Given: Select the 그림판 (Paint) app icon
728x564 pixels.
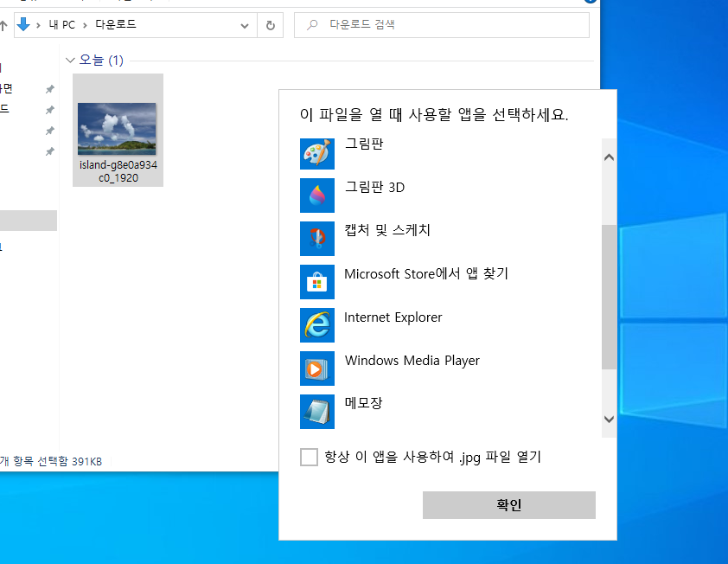Looking at the screenshot, I should [317, 154].
